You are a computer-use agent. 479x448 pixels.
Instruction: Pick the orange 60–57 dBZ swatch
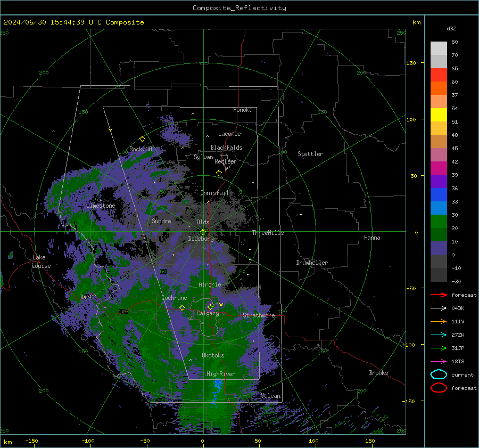439,88
